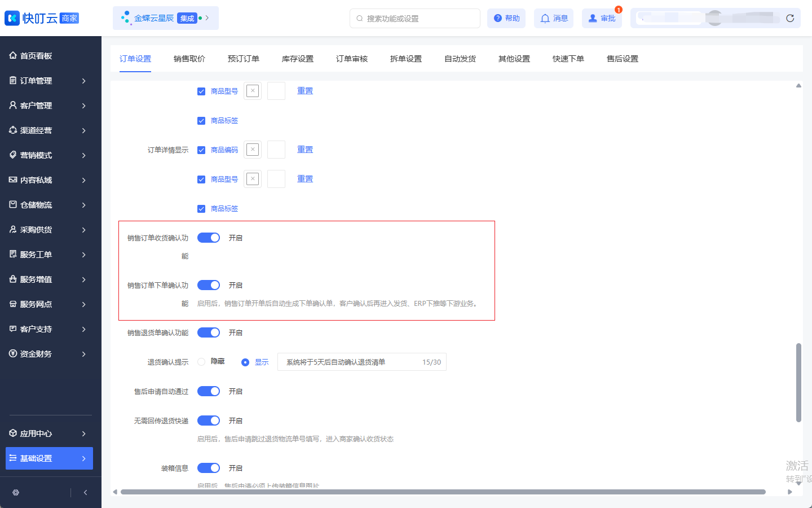Click the 服务网点 store icon

13,304
